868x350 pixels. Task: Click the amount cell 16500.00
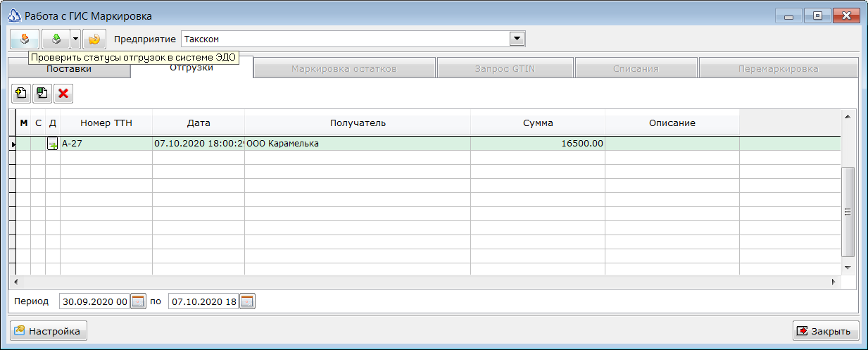(x=538, y=144)
